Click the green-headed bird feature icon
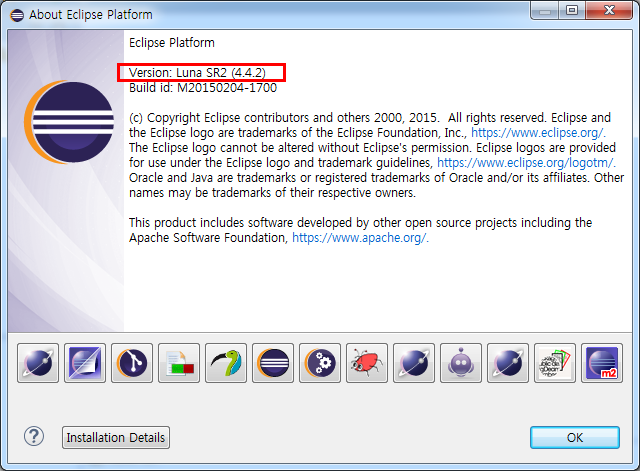 pyautogui.click(x=226, y=362)
